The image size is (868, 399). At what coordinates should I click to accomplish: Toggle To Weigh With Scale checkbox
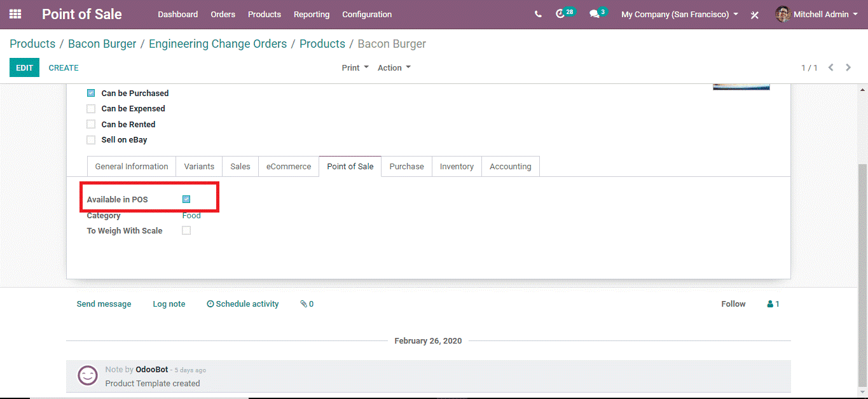tap(186, 230)
